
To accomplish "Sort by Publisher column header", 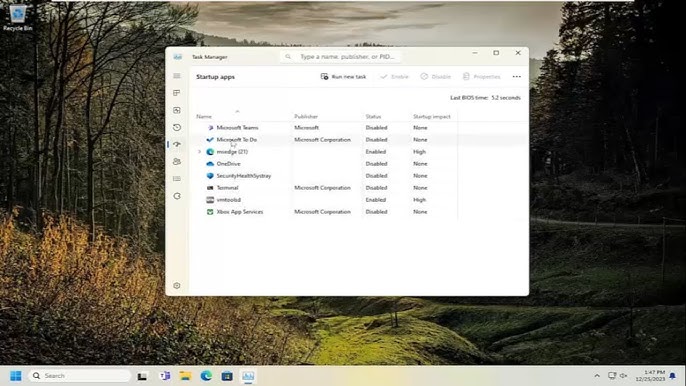I will click(x=306, y=116).
